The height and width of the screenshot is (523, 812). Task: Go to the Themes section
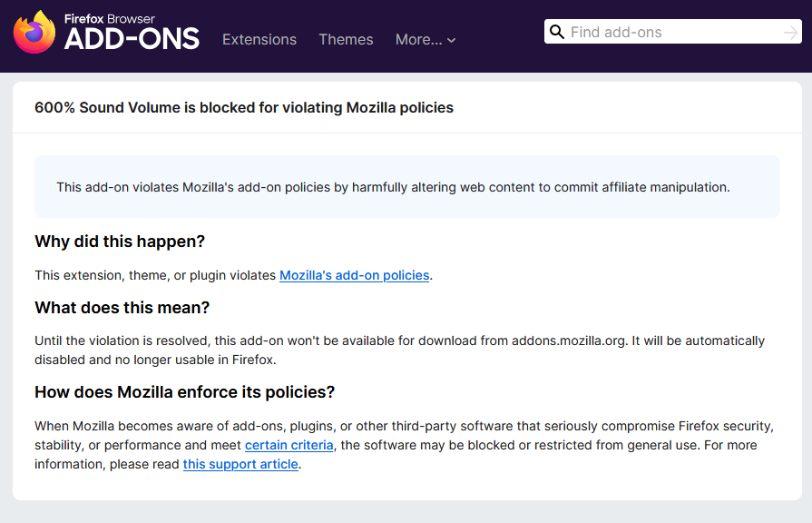(x=346, y=39)
